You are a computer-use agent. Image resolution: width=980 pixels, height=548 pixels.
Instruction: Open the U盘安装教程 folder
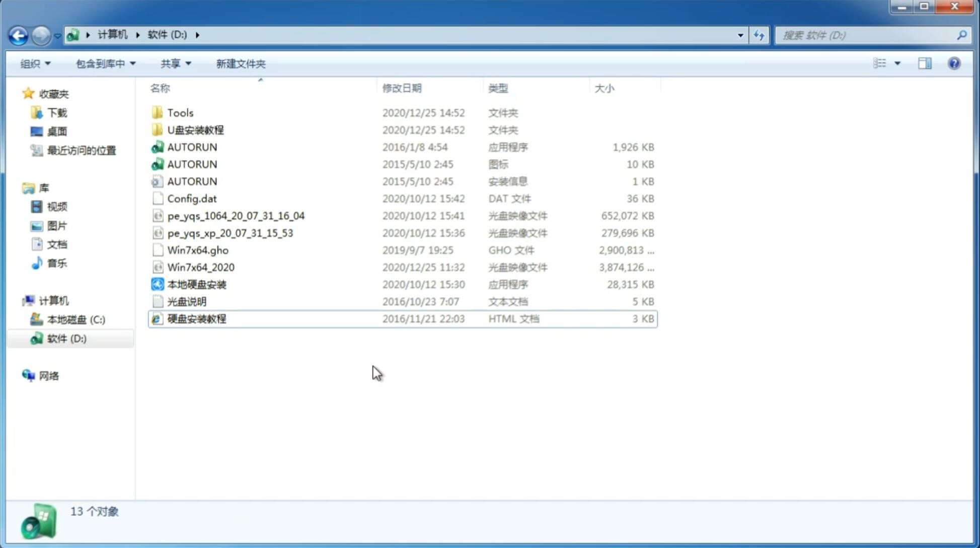[x=196, y=130]
